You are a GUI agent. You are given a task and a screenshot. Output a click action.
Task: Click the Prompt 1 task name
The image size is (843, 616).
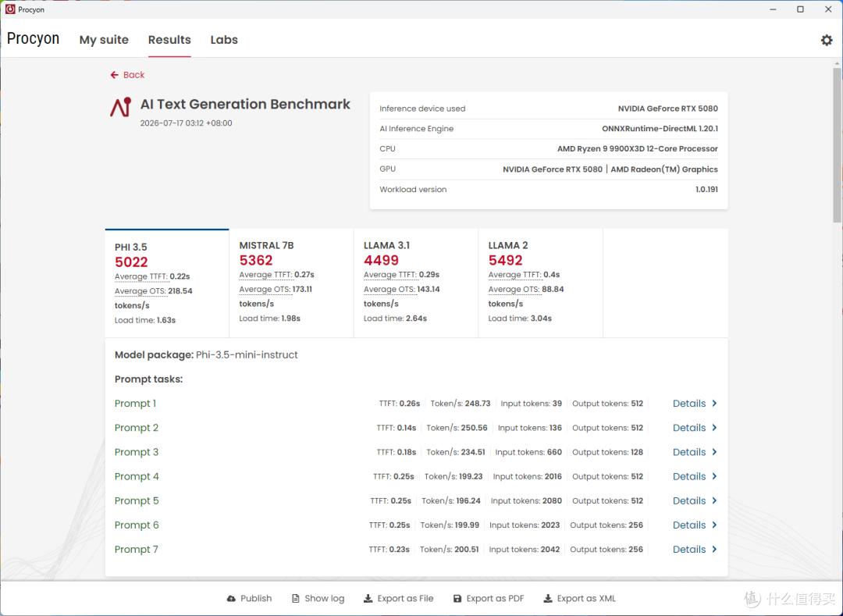coord(136,403)
